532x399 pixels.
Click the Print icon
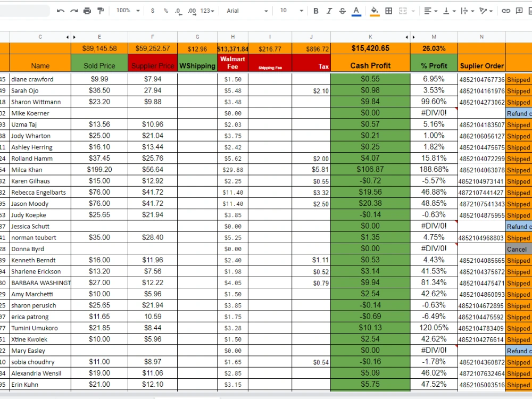[x=87, y=11]
